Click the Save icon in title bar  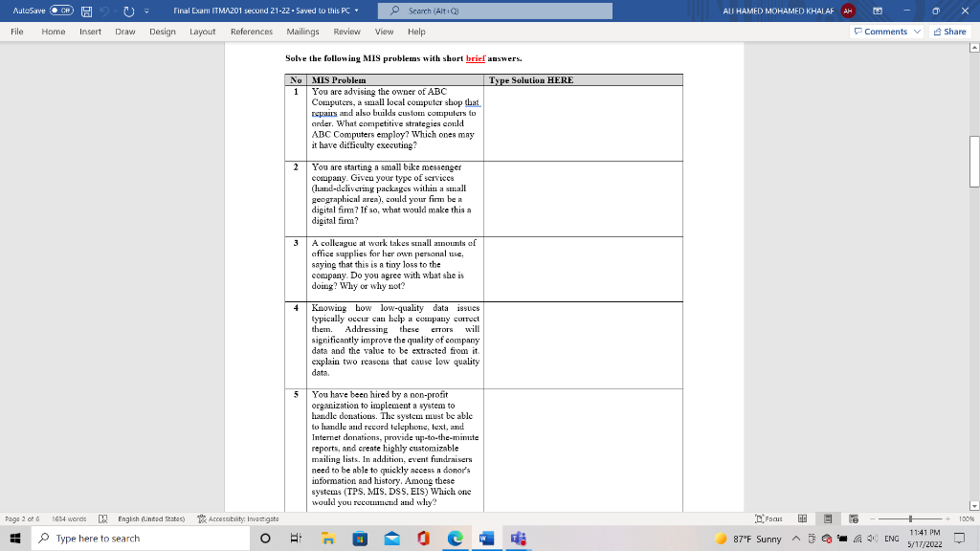86,11
